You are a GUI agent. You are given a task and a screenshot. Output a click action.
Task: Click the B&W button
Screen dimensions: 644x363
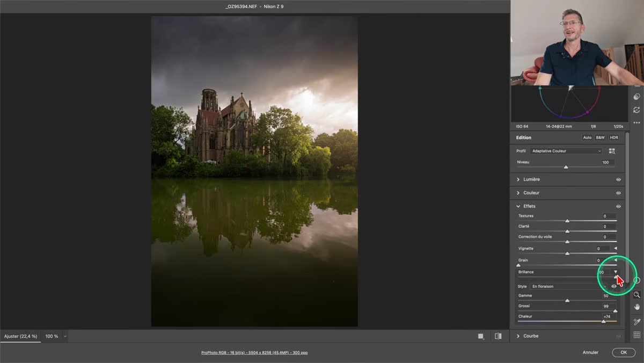tap(600, 137)
